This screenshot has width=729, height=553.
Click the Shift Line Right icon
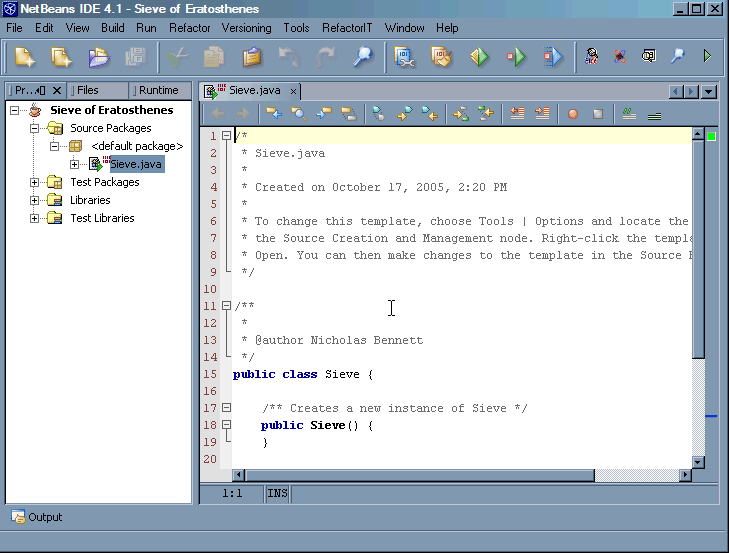542,113
